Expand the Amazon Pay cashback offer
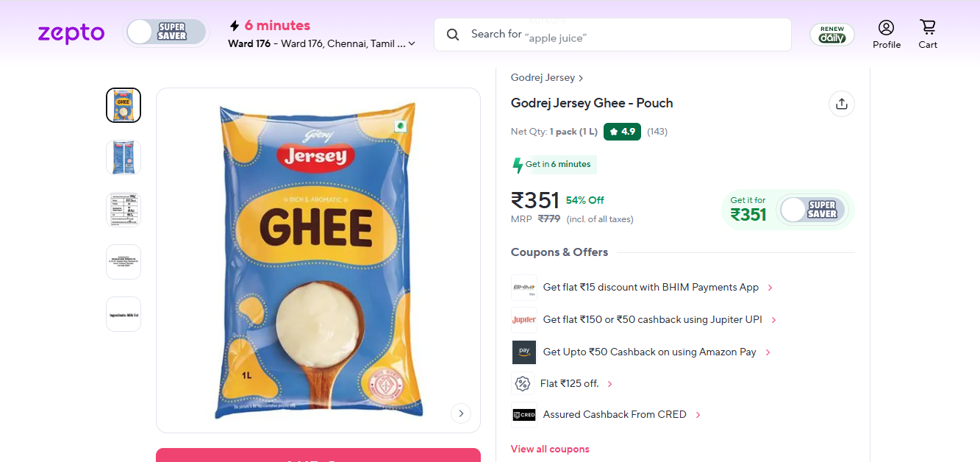 point(768,352)
